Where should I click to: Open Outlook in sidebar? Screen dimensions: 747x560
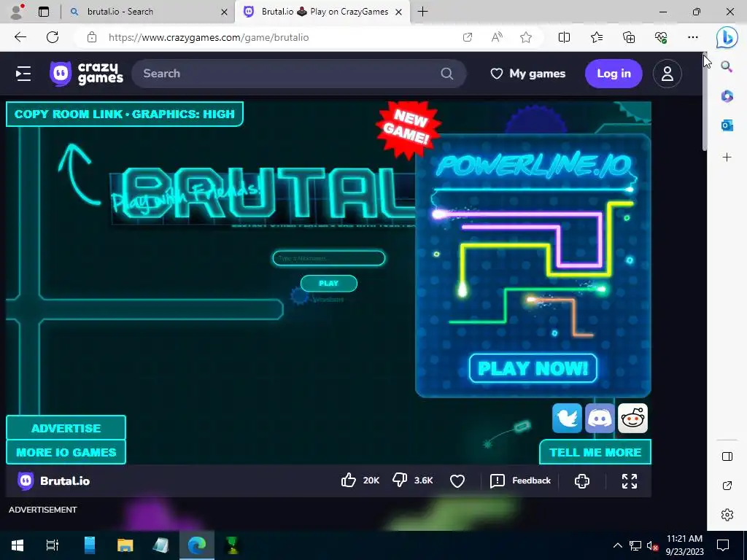[727, 125]
